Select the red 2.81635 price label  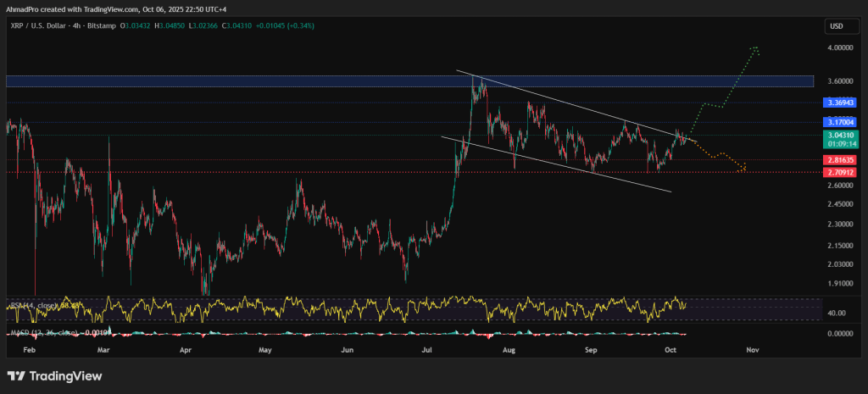point(840,159)
